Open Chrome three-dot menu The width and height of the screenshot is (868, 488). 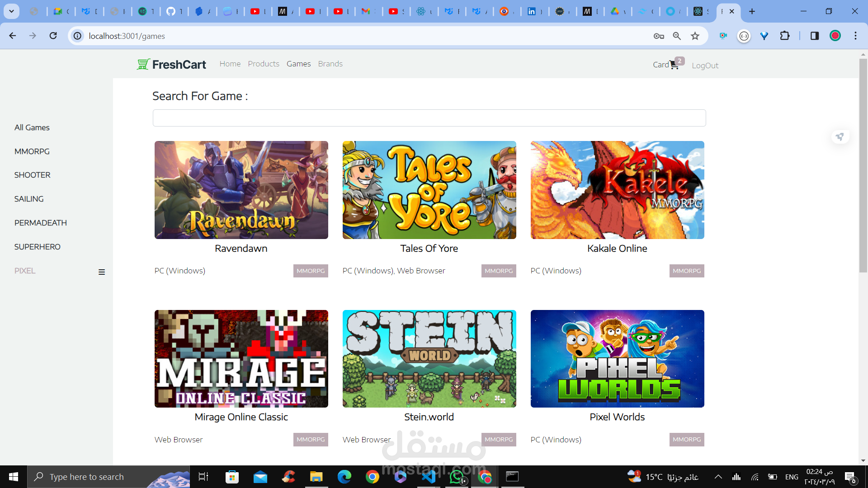tap(855, 36)
